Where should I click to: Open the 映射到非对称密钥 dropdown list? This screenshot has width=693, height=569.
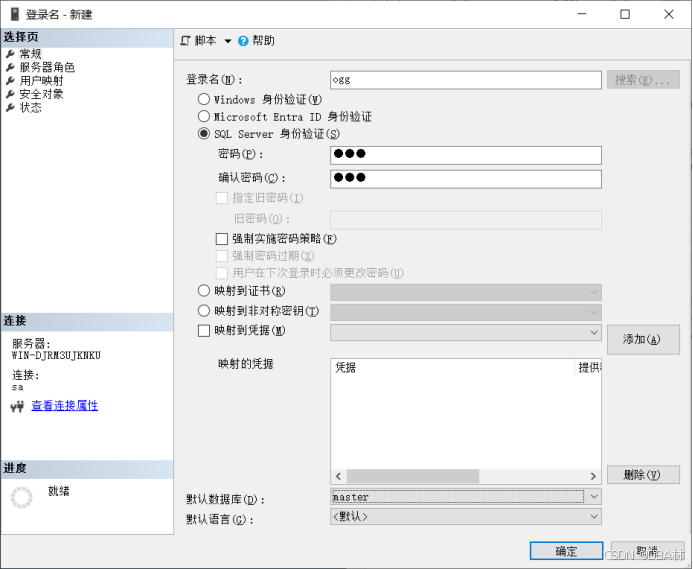pos(594,312)
